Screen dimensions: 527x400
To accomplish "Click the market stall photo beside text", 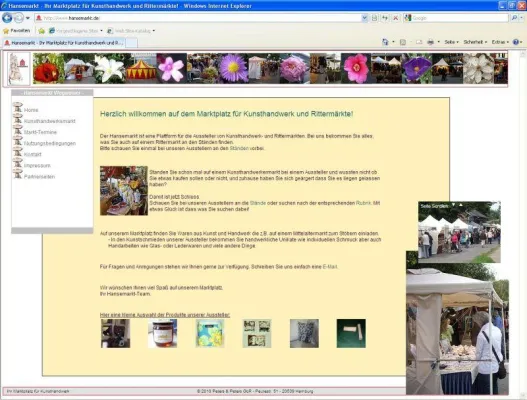I will pos(124,191).
